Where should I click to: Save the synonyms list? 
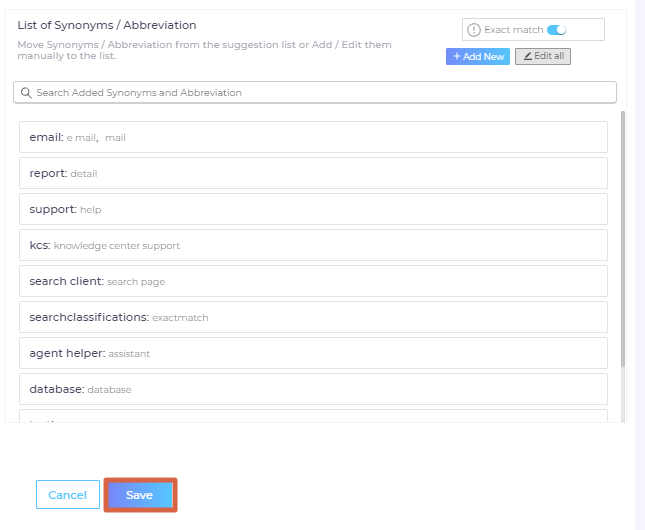pyautogui.click(x=140, y=495)
